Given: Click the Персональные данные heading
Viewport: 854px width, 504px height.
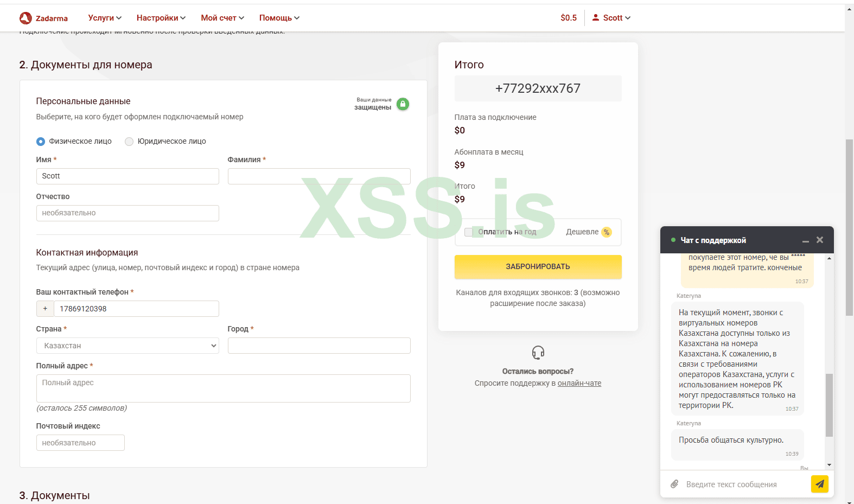Looking at the screenshot, I should (x=83, y=101).
